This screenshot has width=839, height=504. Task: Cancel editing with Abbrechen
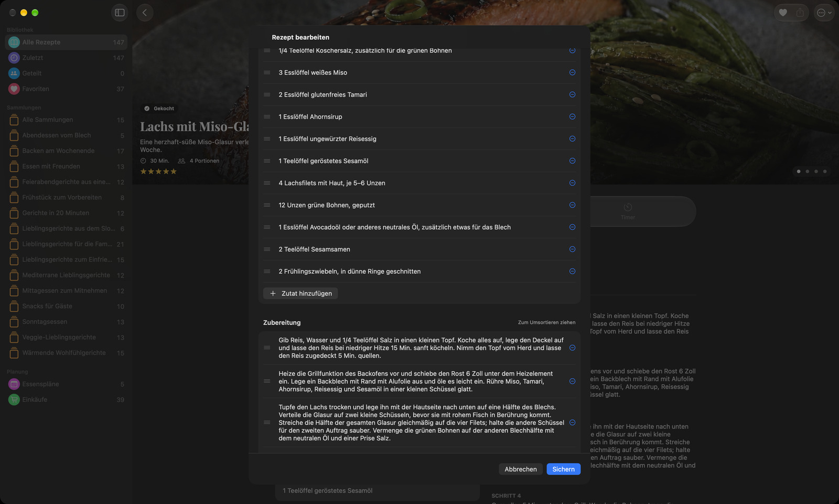[x=521, y=469]
